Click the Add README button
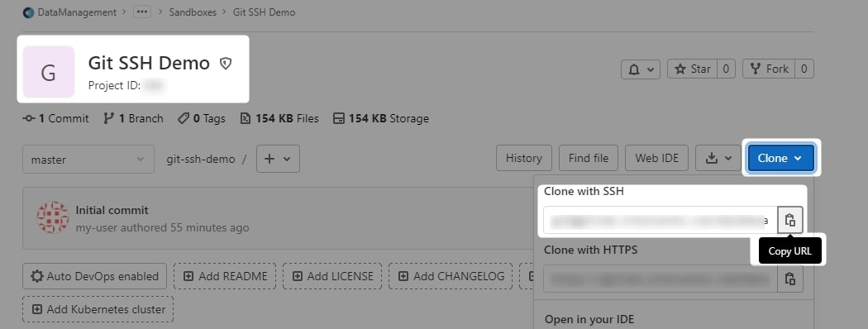Image resolution: width=868 pixels, height=329 pixels. click(x=225, y=276)
